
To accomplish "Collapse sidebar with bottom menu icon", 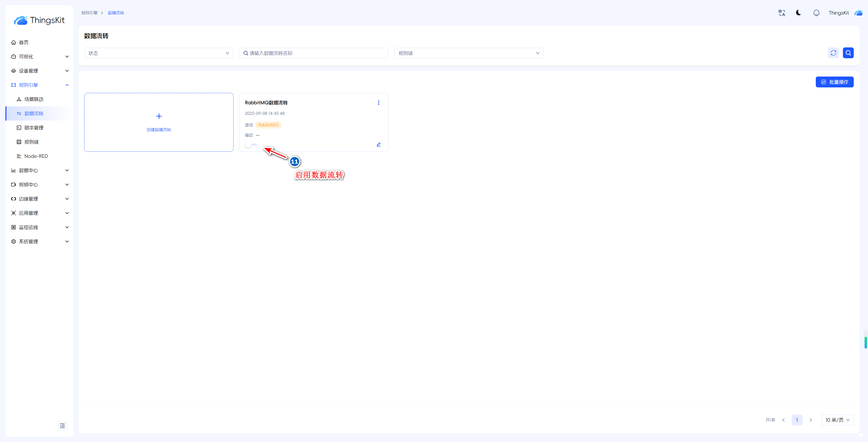I will [62, 426].
